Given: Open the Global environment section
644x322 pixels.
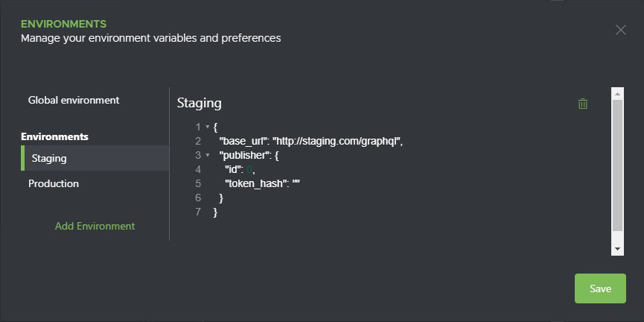Looking at the screenshot, I should pos(74,100).
